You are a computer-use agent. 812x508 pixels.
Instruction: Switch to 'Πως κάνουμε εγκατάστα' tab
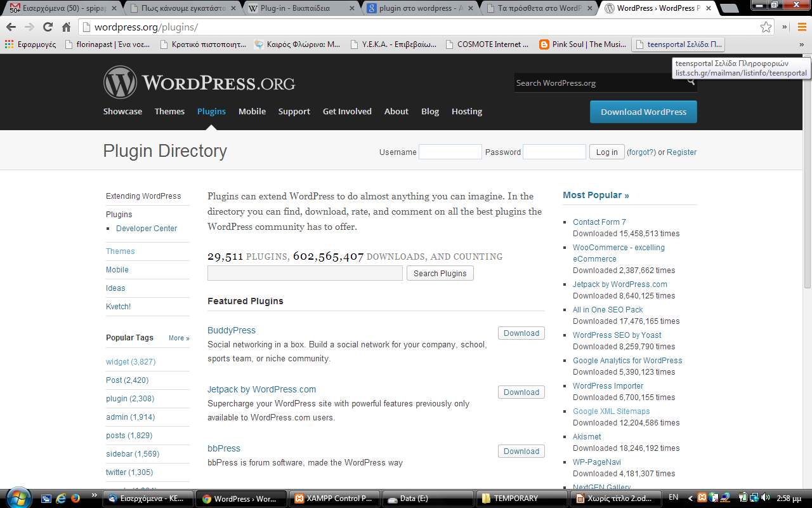pos(181,8)
